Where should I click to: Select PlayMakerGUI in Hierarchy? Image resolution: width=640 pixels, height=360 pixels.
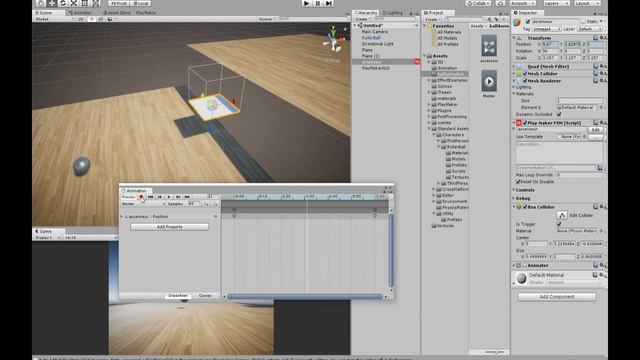pos(376,68)
